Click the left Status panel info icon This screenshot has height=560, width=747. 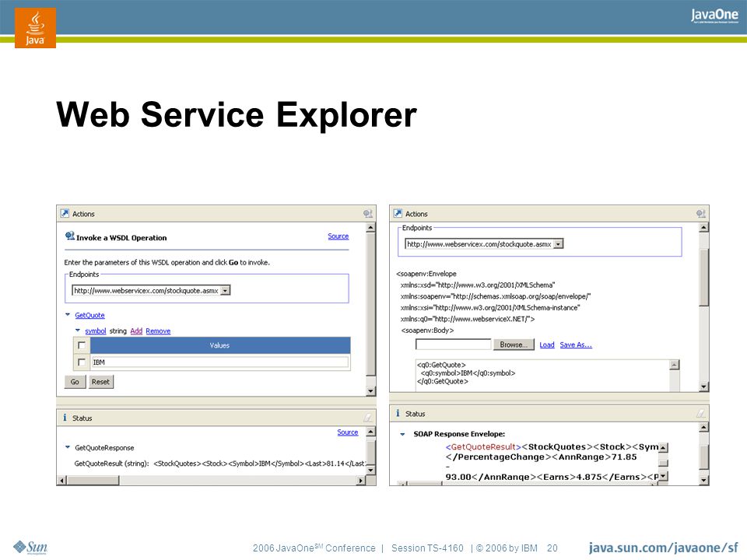[65, 417]
